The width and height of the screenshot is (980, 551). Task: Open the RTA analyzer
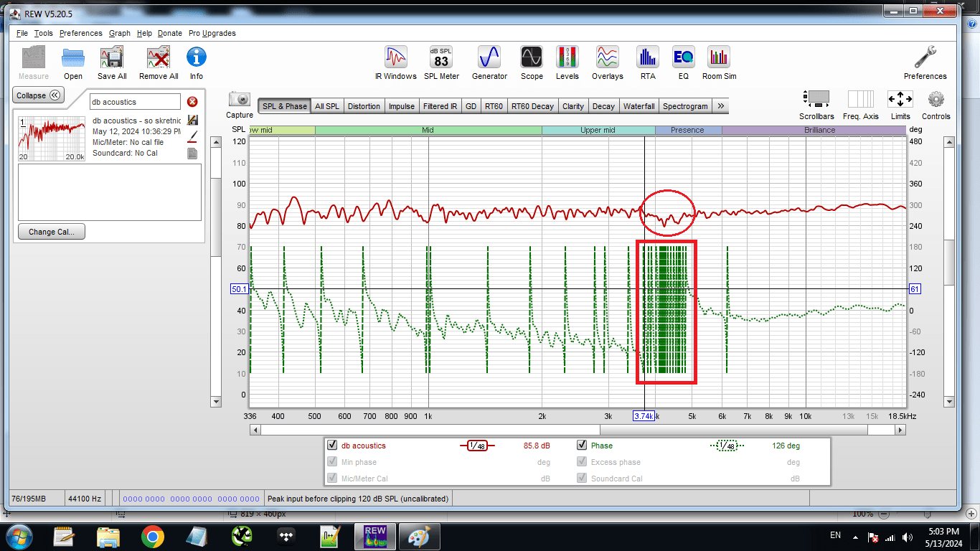coord(648,63)
